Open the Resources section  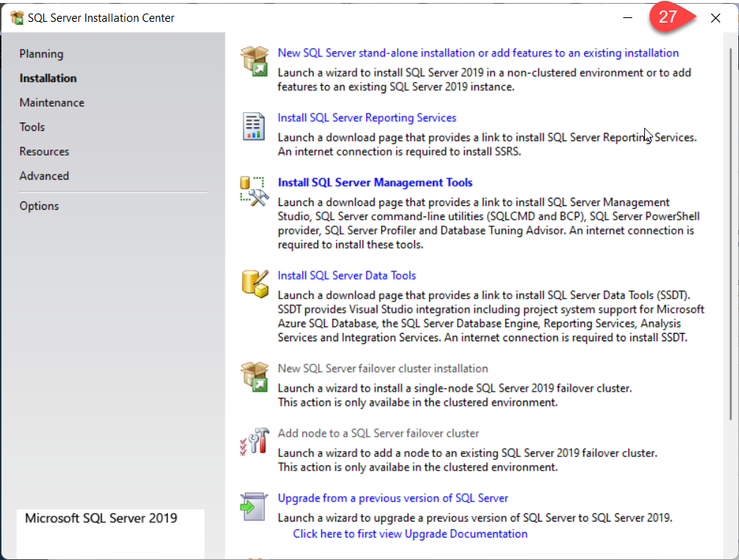(x=44, y=152)
